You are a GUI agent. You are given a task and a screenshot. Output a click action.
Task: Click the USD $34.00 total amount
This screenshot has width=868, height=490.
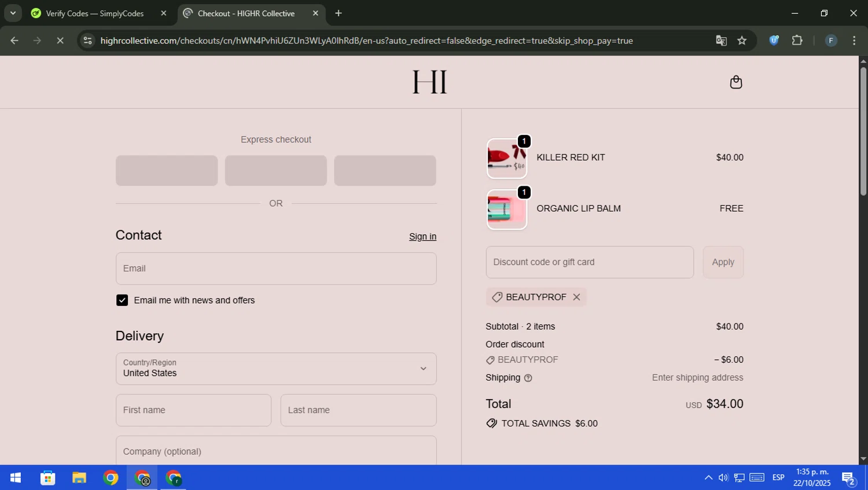(715, 404)
